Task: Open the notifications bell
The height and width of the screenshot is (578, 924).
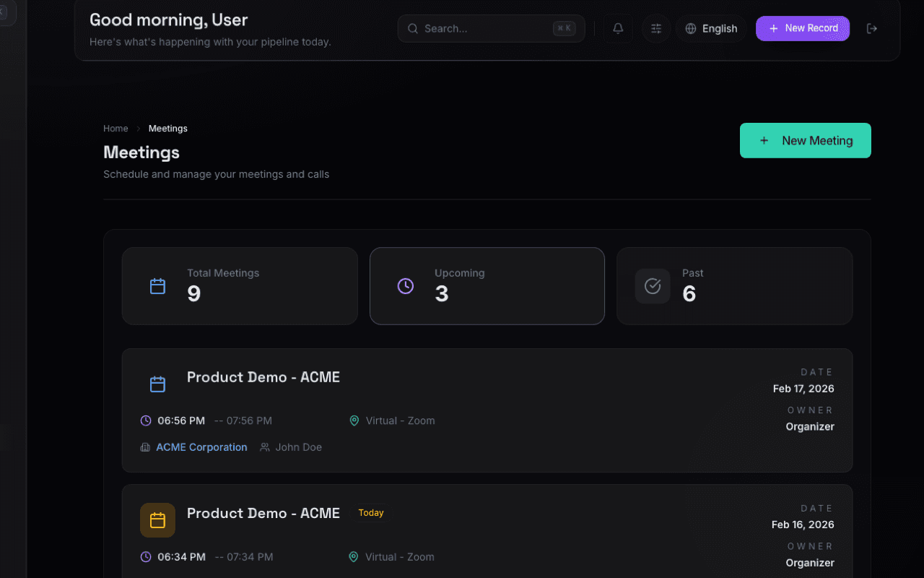Action: tap(617, 28)
